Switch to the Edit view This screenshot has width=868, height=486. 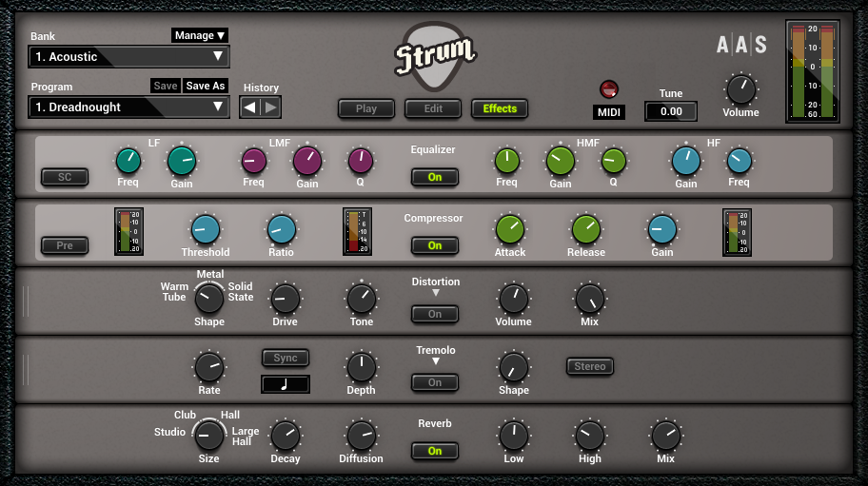coord(433,108)
